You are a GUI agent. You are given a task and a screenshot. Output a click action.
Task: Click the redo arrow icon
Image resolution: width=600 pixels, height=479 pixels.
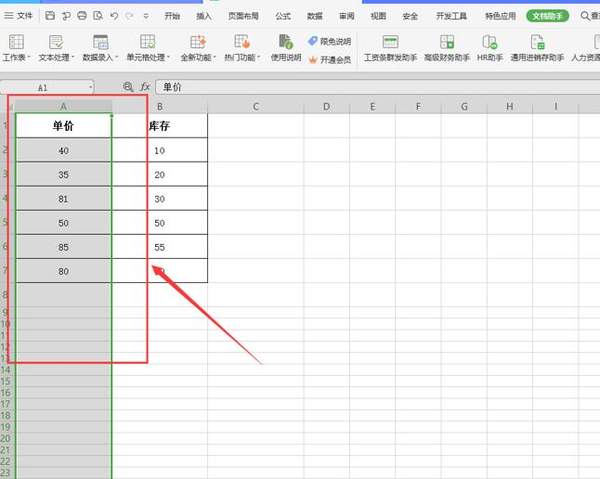click(129, 16)
